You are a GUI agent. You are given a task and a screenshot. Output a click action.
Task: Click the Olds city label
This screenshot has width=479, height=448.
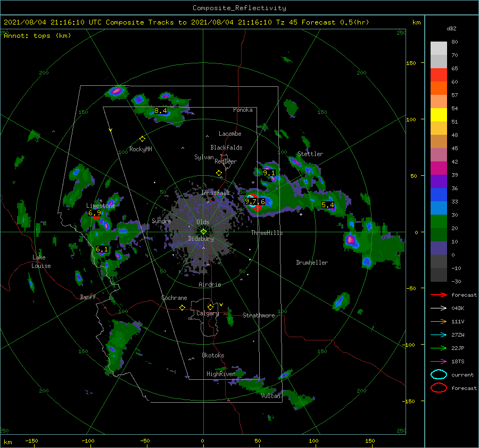point(203,222)
